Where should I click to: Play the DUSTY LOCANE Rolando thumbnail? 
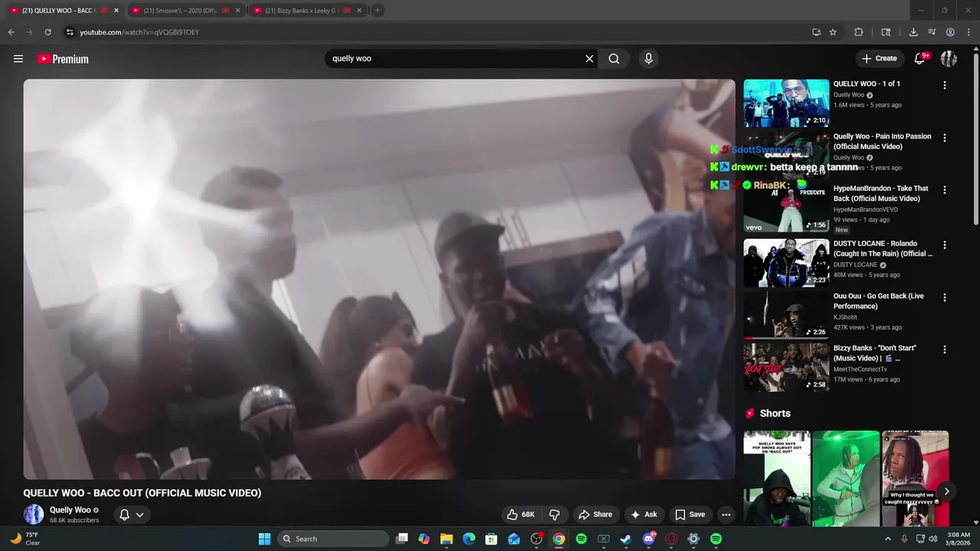click(x=786, y=262)
